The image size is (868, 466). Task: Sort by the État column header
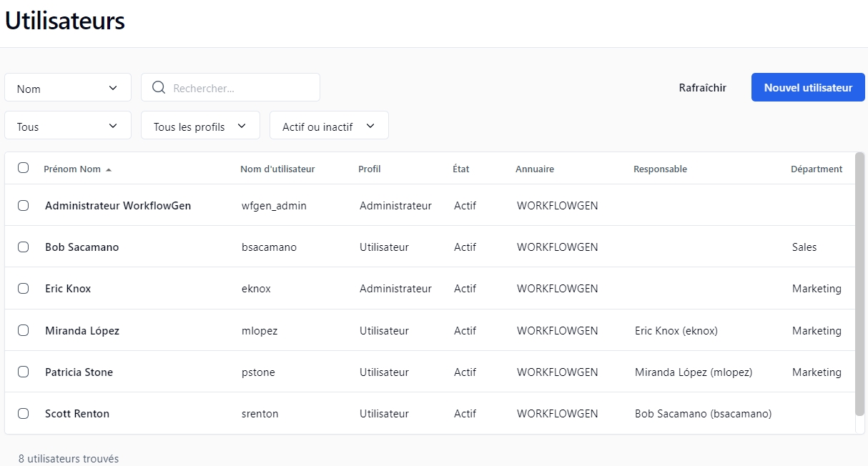tap(460, 169)
